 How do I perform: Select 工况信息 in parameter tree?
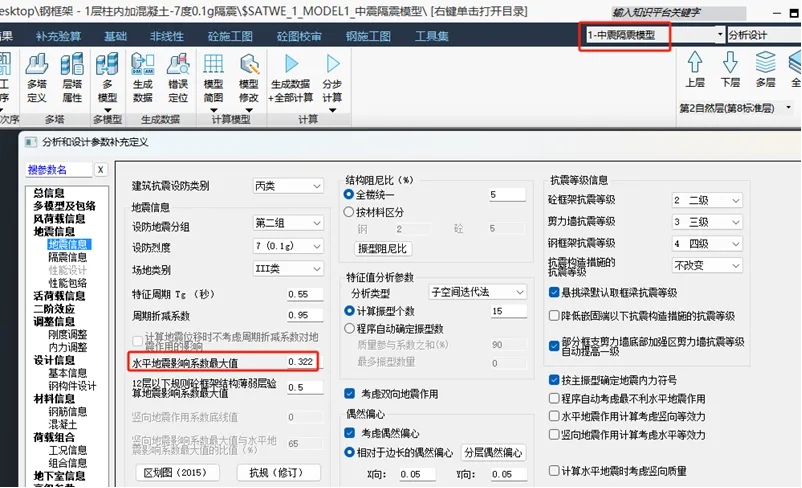(x=68, y=450)
